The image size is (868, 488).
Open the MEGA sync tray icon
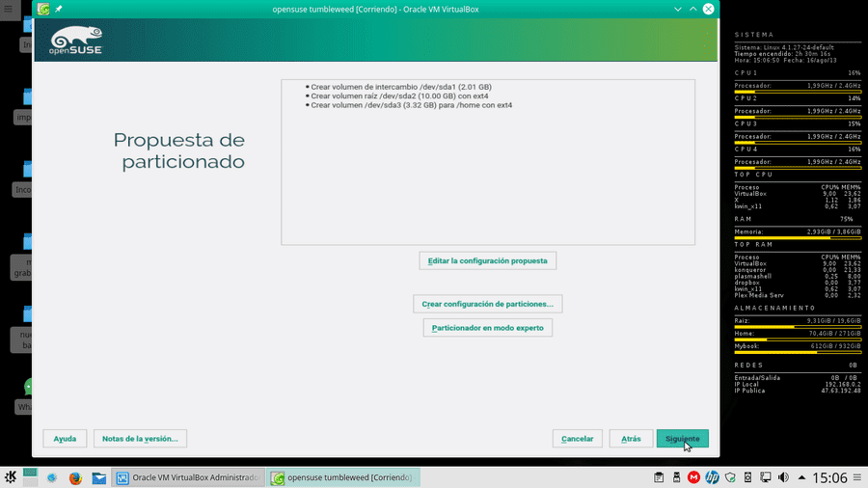pyautogui.click(x=693, y=477)
